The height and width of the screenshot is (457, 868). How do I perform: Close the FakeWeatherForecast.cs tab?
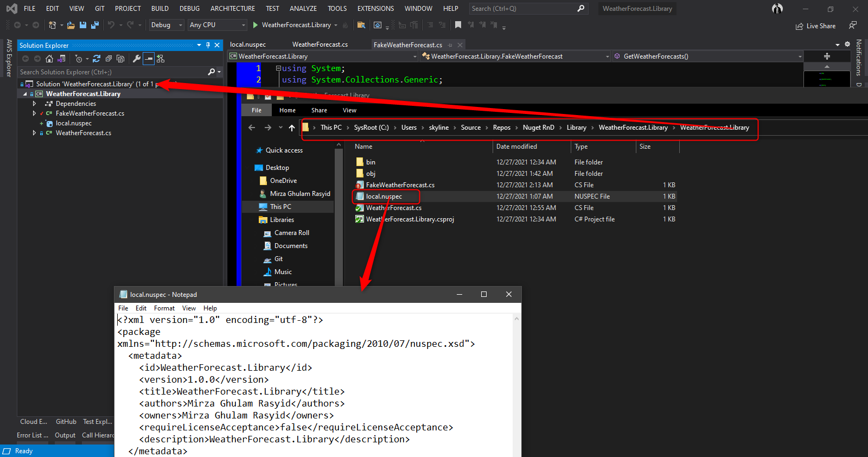(x=460, y=45)
